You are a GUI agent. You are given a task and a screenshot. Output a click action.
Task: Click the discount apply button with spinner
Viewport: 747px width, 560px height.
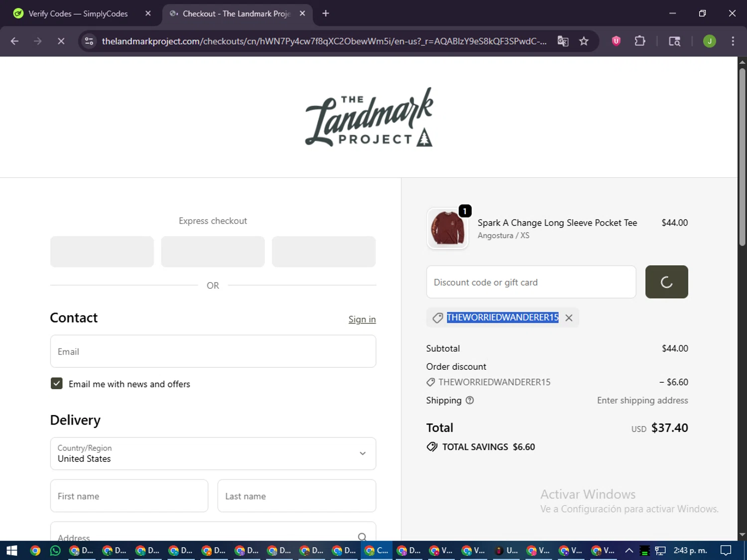click(666, 282)
